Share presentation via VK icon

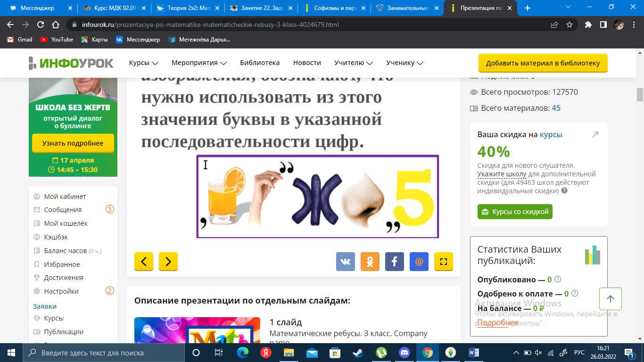click(346, 262)
